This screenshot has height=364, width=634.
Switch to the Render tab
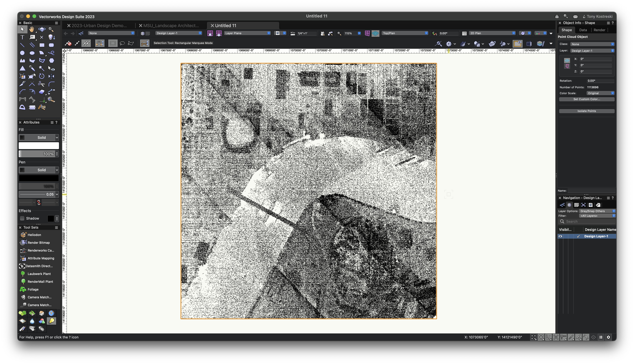[x=599, y=30]
